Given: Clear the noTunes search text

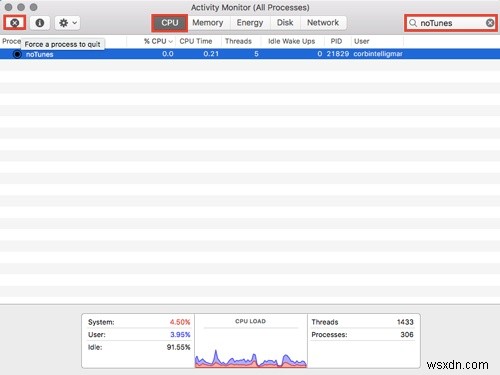Looking at the screenshot, I should 490,23.
